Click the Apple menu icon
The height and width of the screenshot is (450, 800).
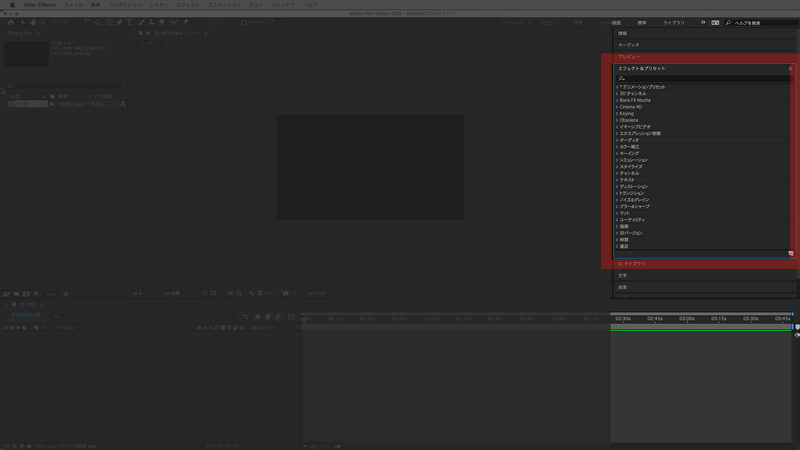click(x=11, y=5)
